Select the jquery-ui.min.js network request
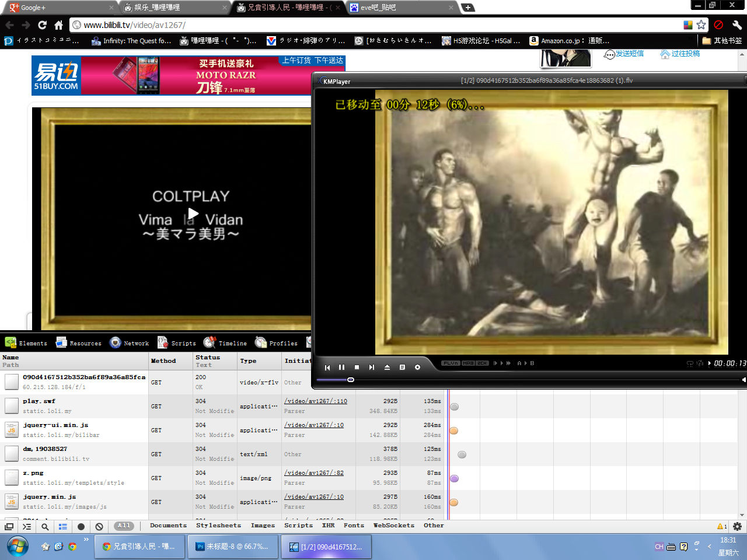The width and height of the screenshot is (747, 560). (x=74, y=430)
